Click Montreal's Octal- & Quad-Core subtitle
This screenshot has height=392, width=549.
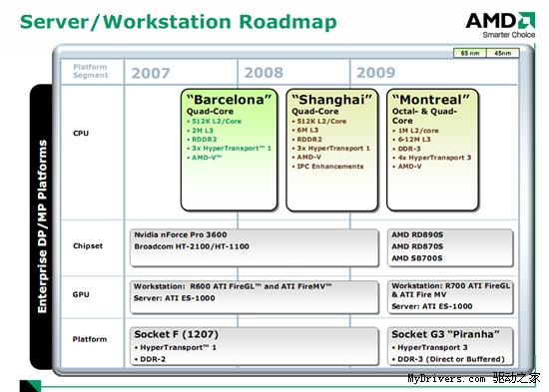tap(424, 116)
